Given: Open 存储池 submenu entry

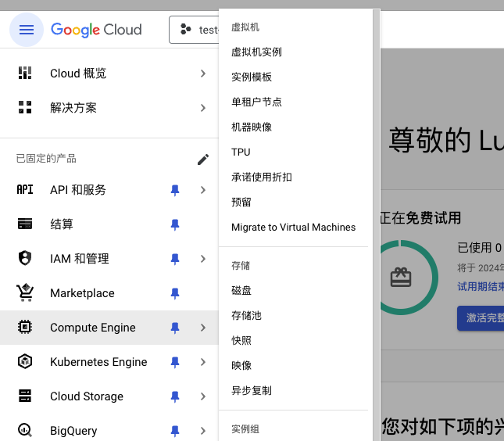Looking at the screenshot, I should click(246, 316).
